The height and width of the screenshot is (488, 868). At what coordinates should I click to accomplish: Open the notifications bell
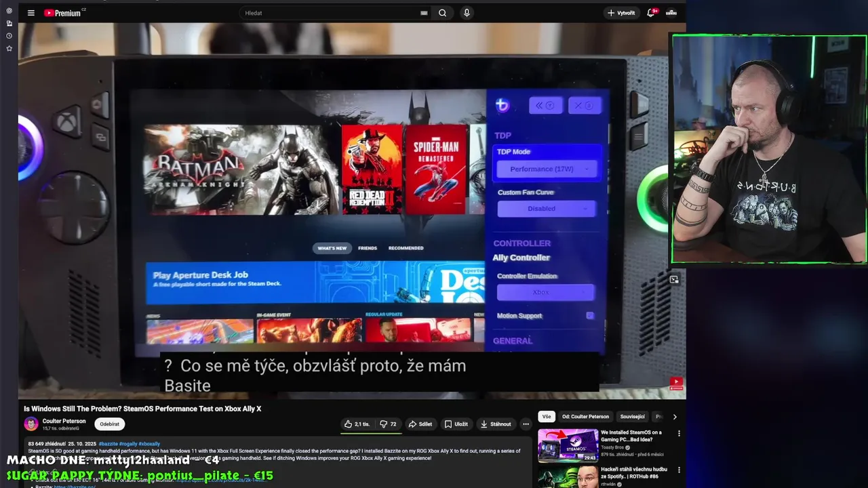pyautogui.click(x=651, y=13)
